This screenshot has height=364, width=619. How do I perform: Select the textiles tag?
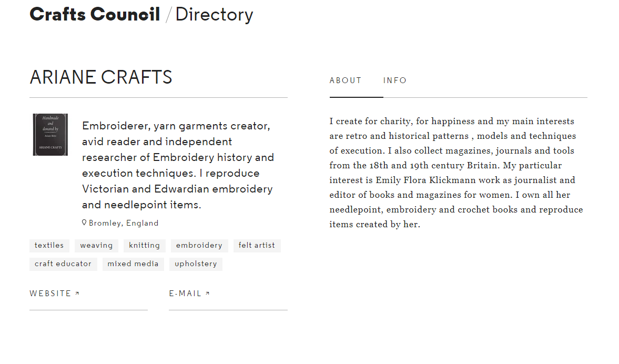pos(49,246)
